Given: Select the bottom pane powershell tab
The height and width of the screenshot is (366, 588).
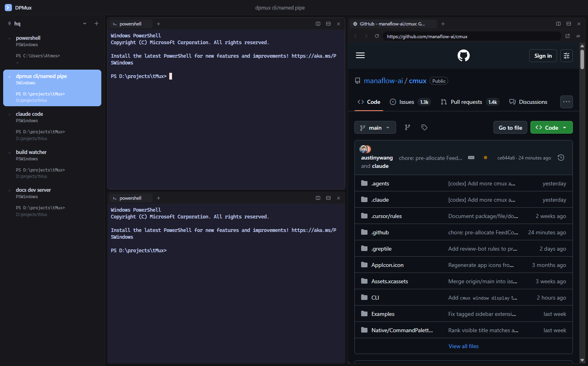Looking at the screenshot, I should [130, 198].
